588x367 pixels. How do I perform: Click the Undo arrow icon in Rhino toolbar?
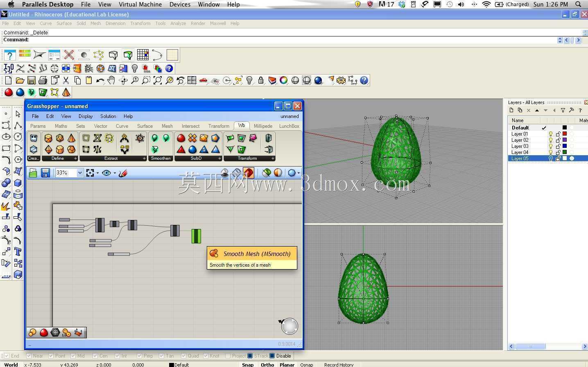(x=100, y=81)
